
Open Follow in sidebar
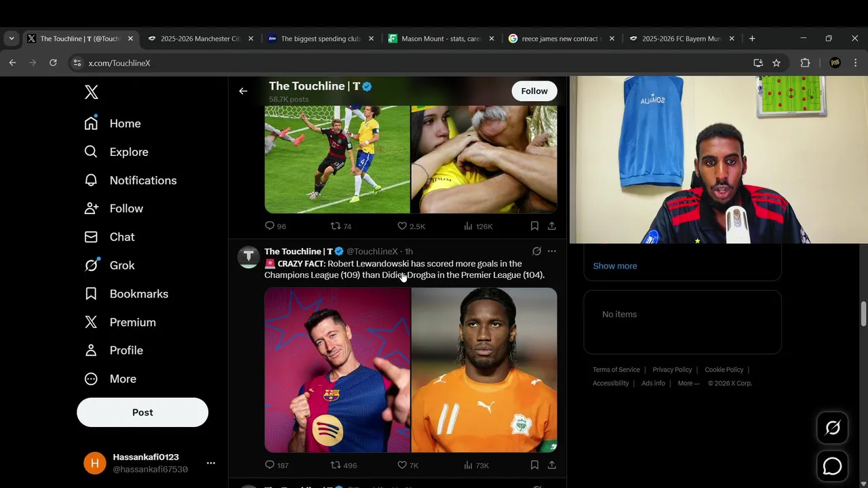(x=114, y=209)
